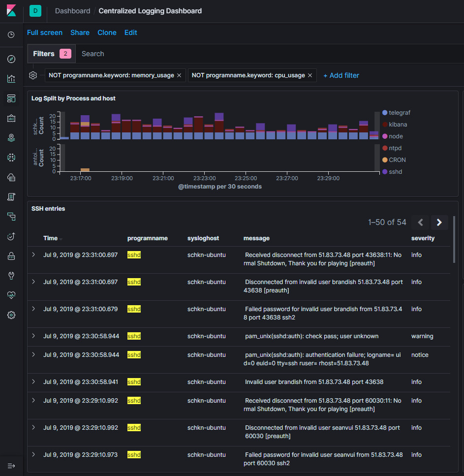
Task: Open Machine Learning in the sidebar
Action: tap(11, 157)
